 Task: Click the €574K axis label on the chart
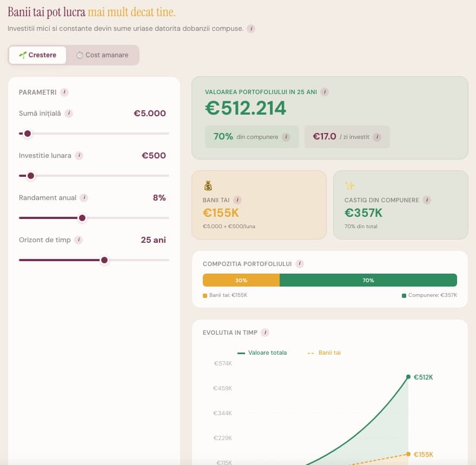(223, 363)
